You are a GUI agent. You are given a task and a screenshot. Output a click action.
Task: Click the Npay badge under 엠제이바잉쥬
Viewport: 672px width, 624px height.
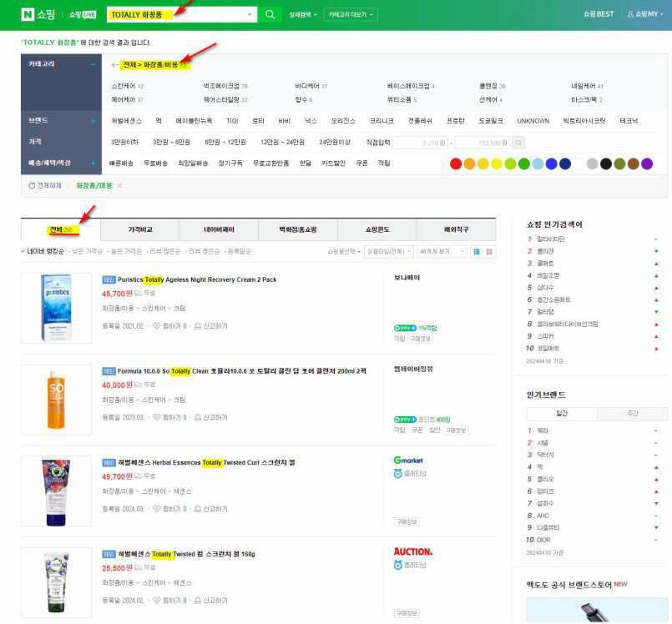405,420
